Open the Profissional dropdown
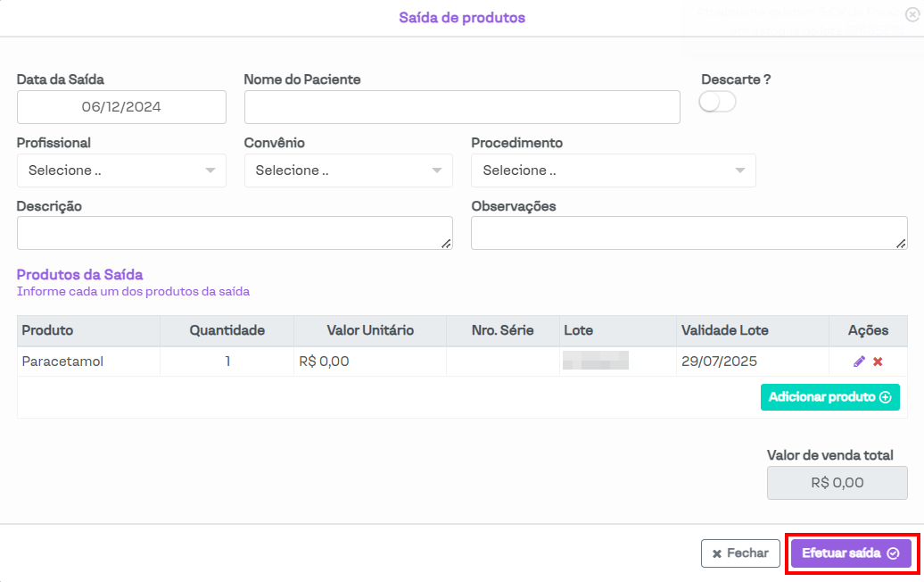Image resolution: width=924 pixels, height=582 pixels. (x=121, y=170)
